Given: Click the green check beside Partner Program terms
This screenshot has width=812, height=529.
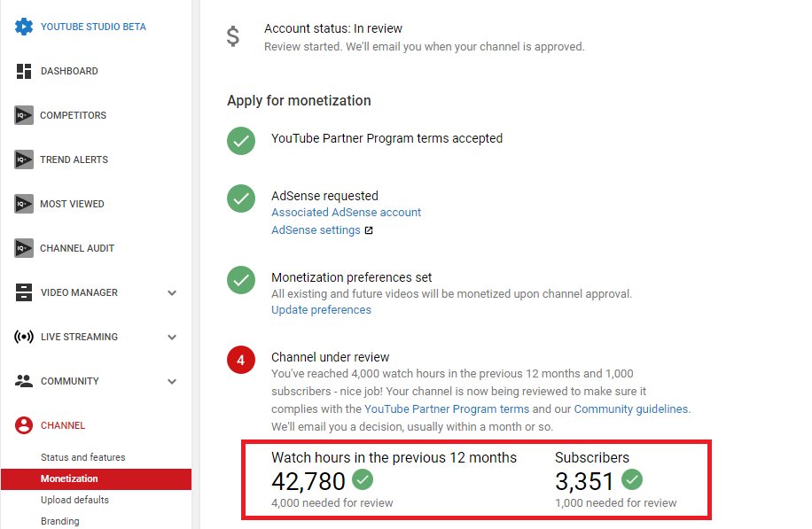Looking at the screenshot, I should (x=241, y=141).
